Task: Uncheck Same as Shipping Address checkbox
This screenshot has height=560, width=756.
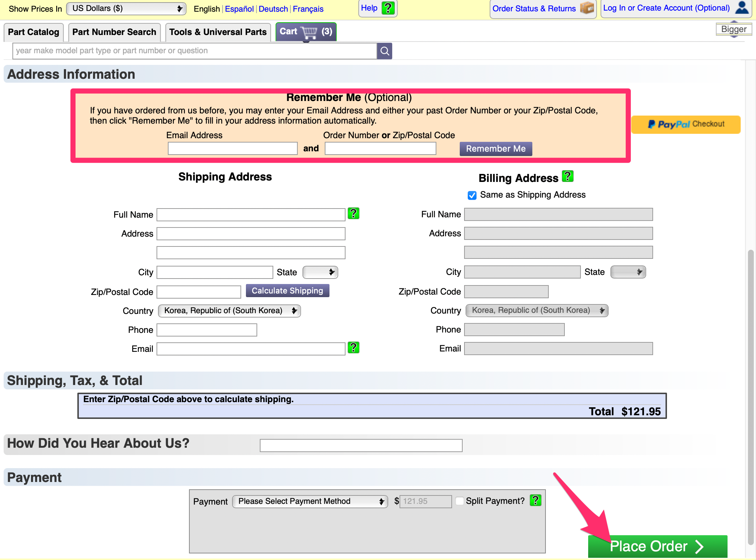Action: click(472, 195)
